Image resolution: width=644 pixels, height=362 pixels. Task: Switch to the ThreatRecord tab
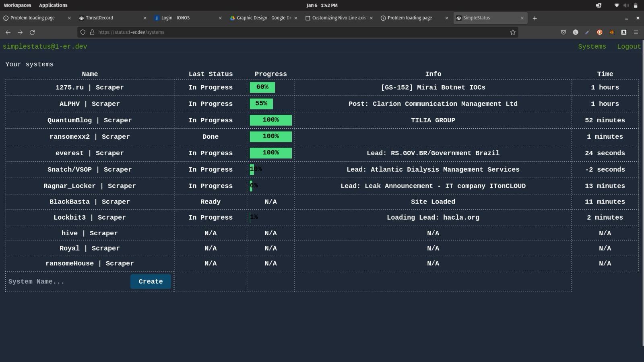coord(113,18)
